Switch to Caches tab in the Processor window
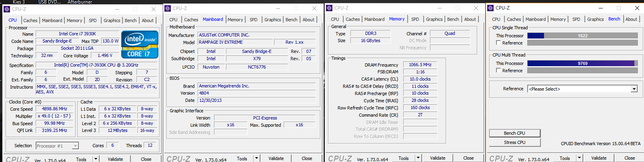 (x=30, y=20)
